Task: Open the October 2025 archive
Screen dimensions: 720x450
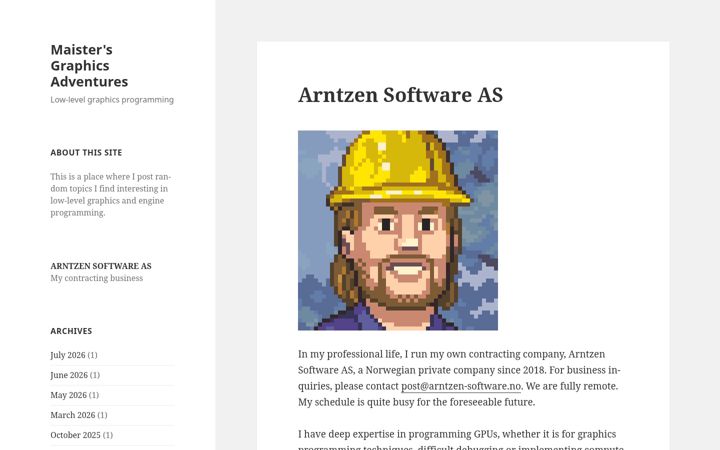Action: click(x=75, y=435)
